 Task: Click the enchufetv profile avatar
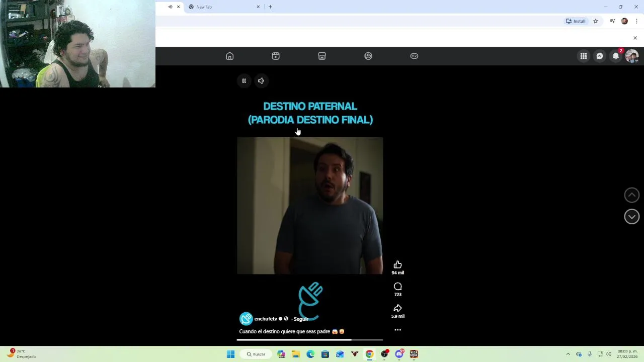tap(246, 319)
